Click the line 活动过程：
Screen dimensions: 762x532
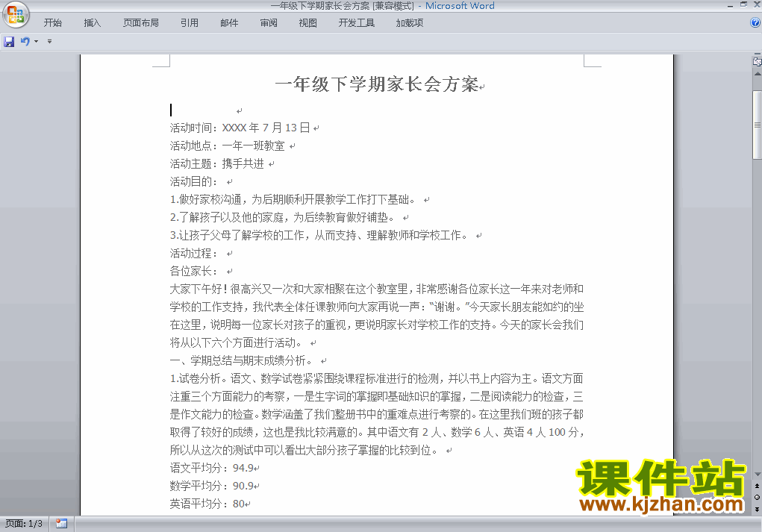193,254
